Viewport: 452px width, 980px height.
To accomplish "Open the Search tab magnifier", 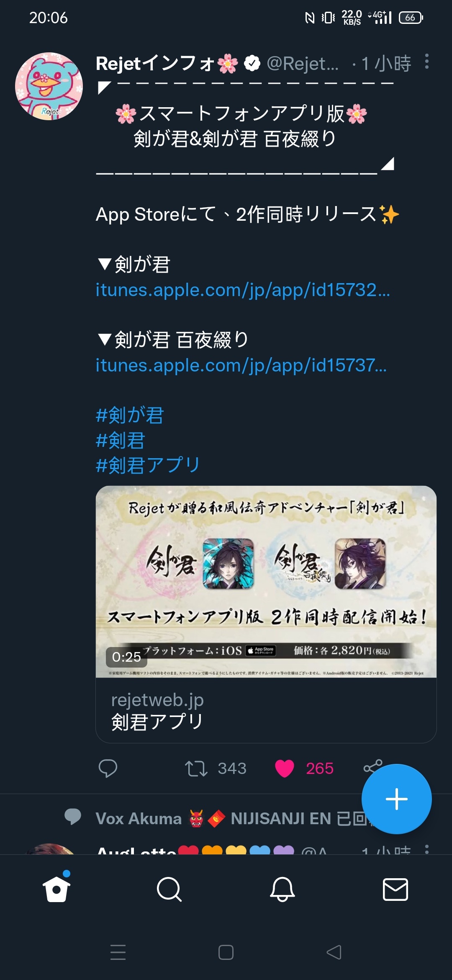I will [169, 889].
